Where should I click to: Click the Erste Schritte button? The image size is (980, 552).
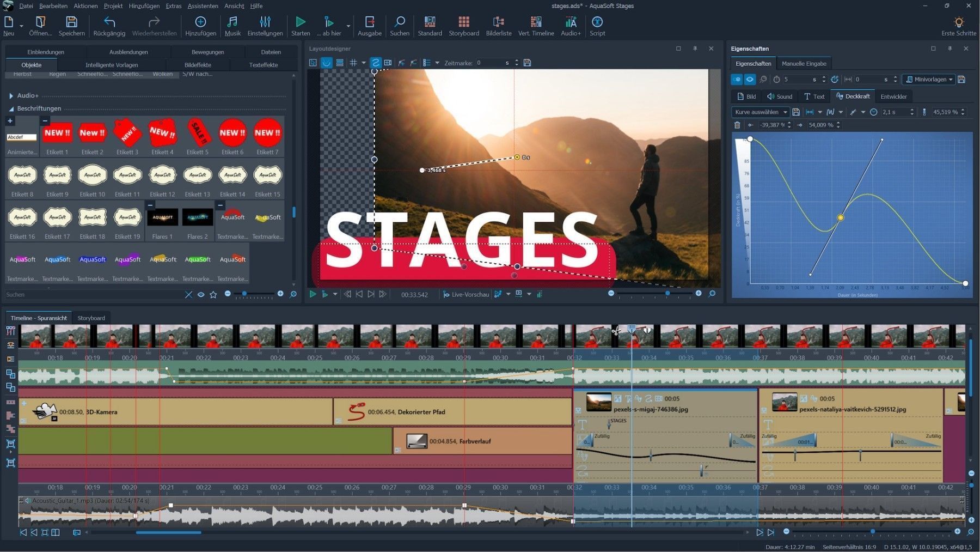click(x=958, y=26)
